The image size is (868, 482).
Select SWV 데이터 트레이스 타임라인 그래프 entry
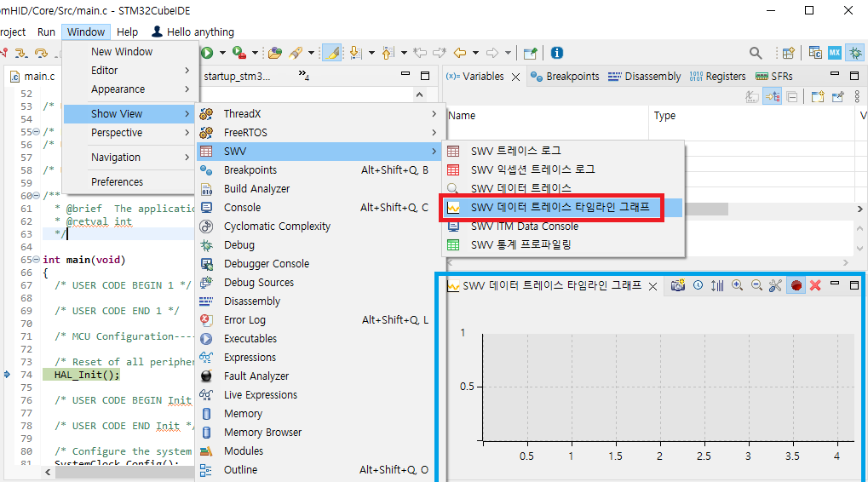tap(563, 208)
